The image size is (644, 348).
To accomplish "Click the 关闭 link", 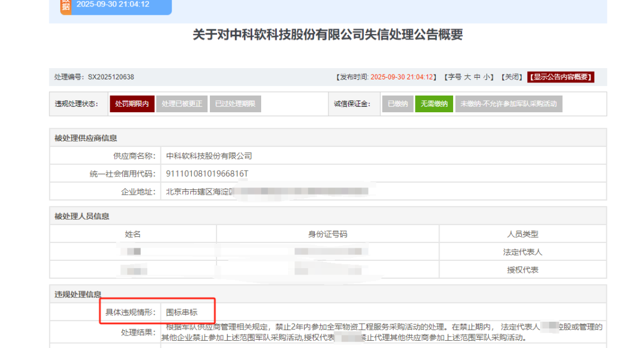I will tap(512, 77).
